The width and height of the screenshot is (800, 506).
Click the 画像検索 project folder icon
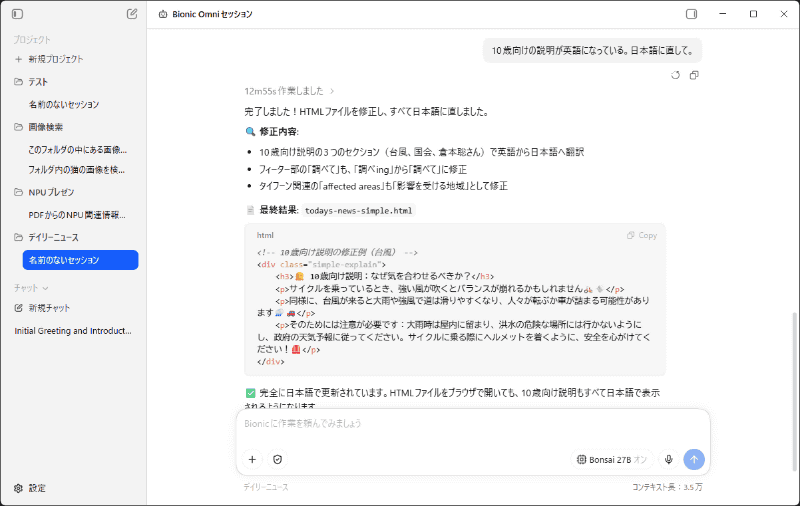pyautogui.click(x=18, y=126)
